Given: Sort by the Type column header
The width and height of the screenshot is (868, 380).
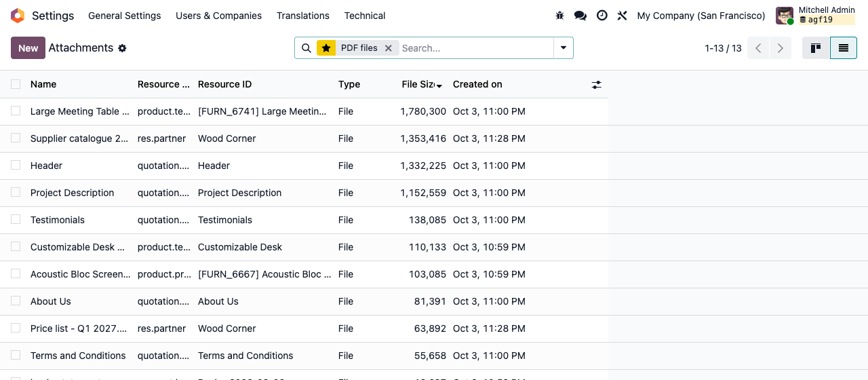Looking at the screenshot, I should pyautogui.click(x=349, y=84).
